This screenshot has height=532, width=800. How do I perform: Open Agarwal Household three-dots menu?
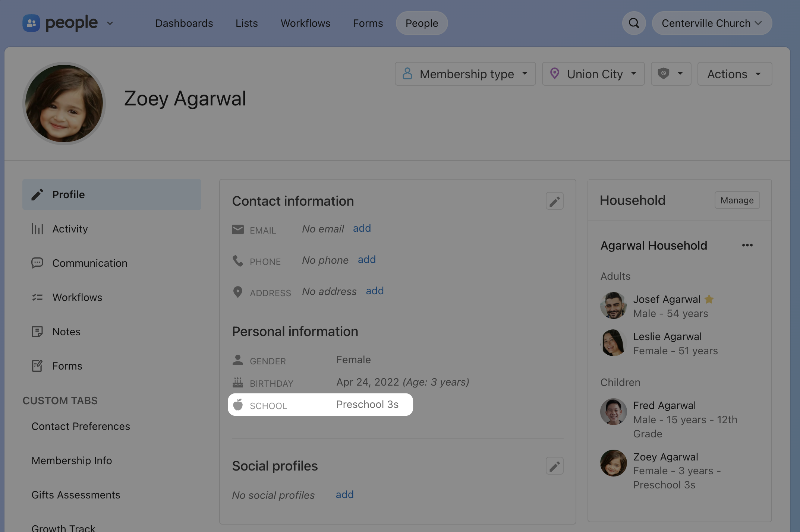[x=747, y=245]
